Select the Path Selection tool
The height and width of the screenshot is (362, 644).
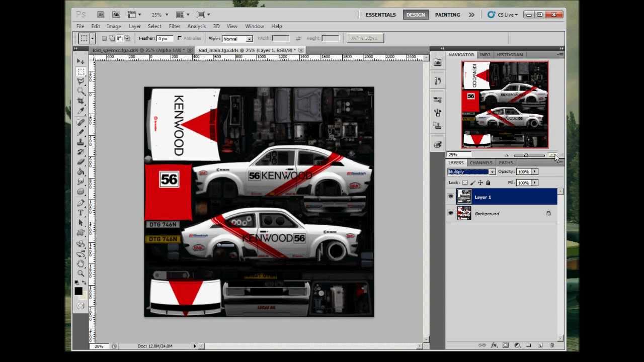click(80, 223)
